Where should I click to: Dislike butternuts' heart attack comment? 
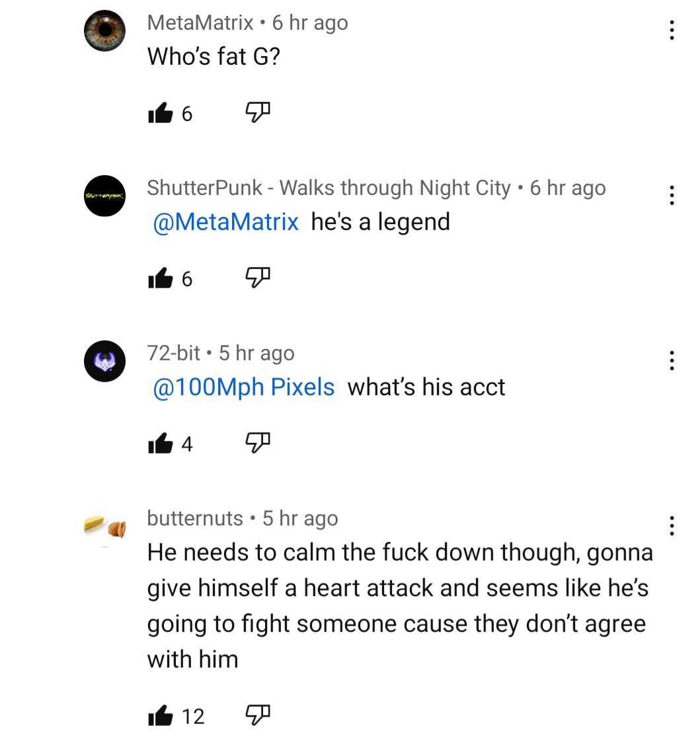(x=258, y=715)
